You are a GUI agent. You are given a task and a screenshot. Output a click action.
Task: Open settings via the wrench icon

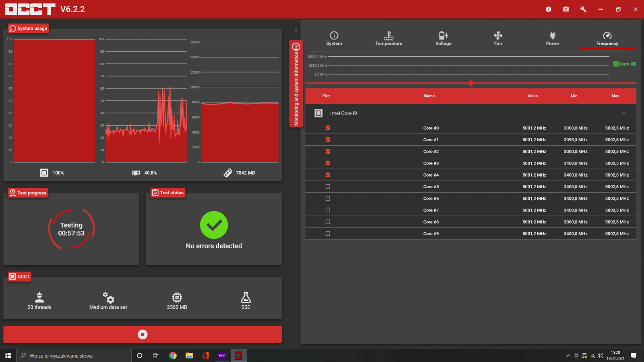583,9
